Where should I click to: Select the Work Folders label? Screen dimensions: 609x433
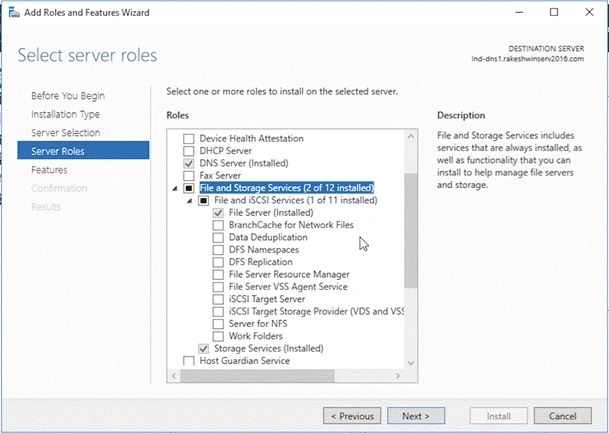[256, 336]
